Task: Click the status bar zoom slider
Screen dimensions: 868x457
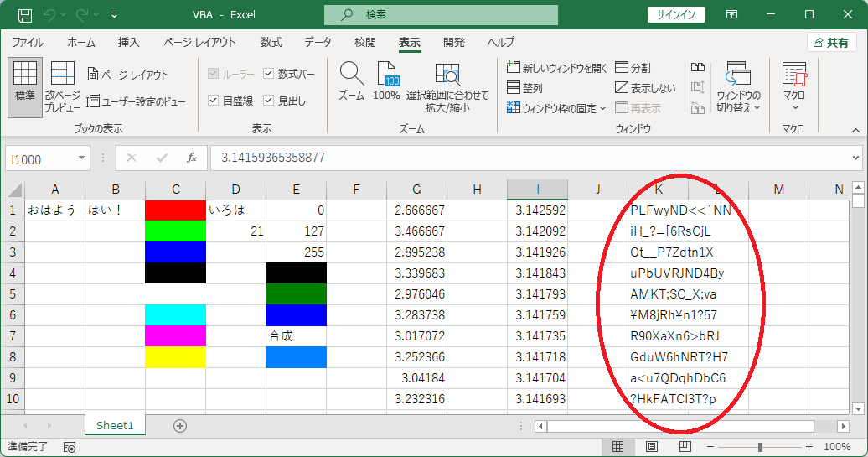Action: click(x=759, y=447)
